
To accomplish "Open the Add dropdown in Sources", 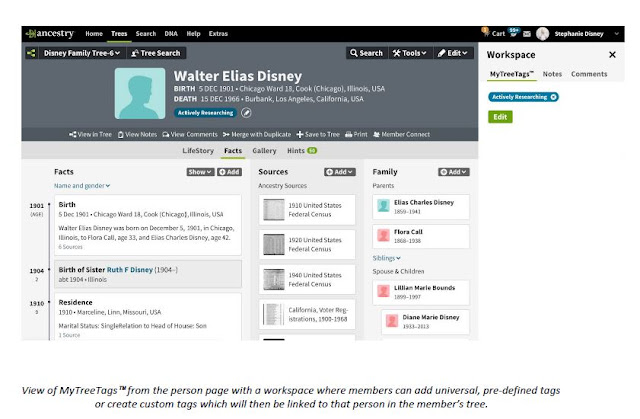I will (340, 172).
